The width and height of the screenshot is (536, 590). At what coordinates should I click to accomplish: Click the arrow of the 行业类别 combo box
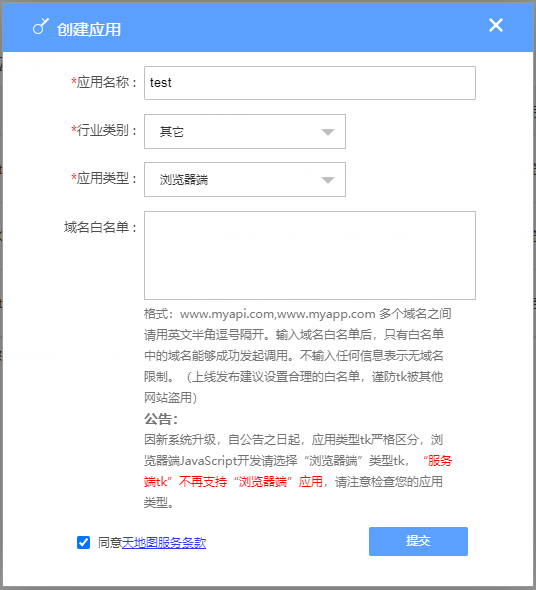[328, 132]
